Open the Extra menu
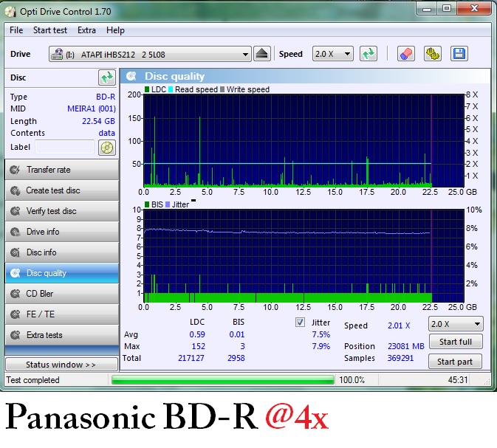The width and height of the screenshot is (497, 448). tap(86, 30)
